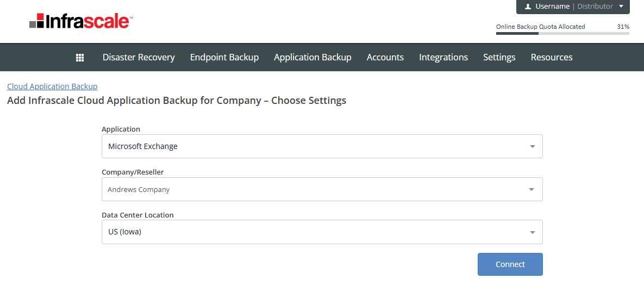Open Settings from the top navigation
Screen dimensions: 644x285
[x=499, y=57]
